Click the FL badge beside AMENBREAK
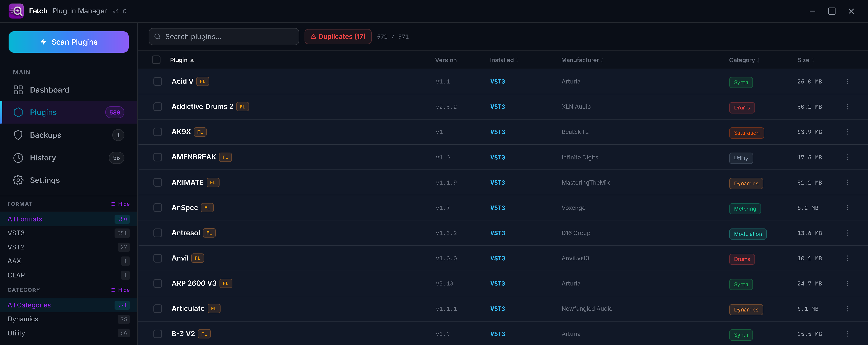The height and width of the screenshot is (345, 868). click(x=225, y=157)
